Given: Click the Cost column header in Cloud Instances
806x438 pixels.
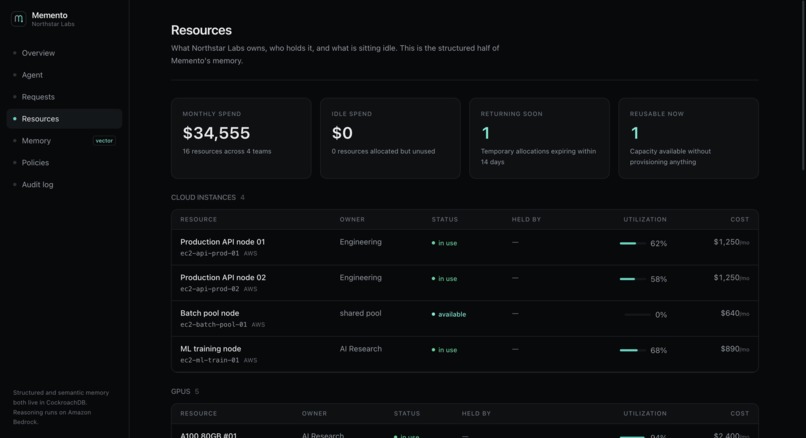Looking at the screenshot, I should click(740, 220).
